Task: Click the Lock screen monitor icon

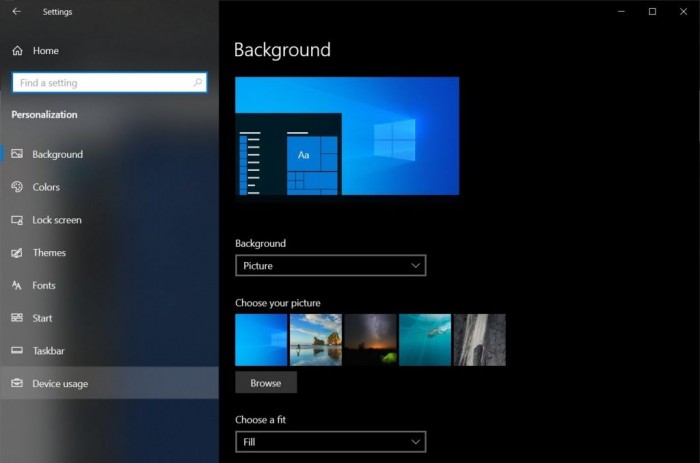Action: [x=17, y=220]
